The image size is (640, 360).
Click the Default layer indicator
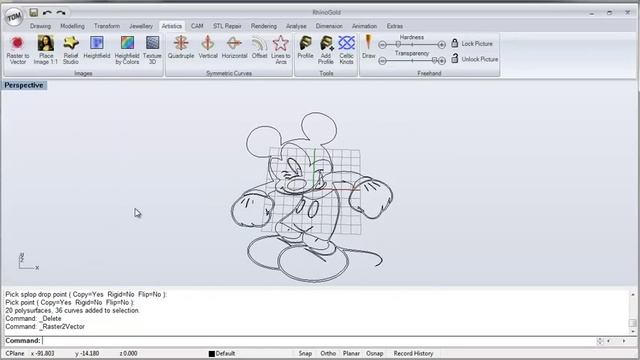[222, 353]
